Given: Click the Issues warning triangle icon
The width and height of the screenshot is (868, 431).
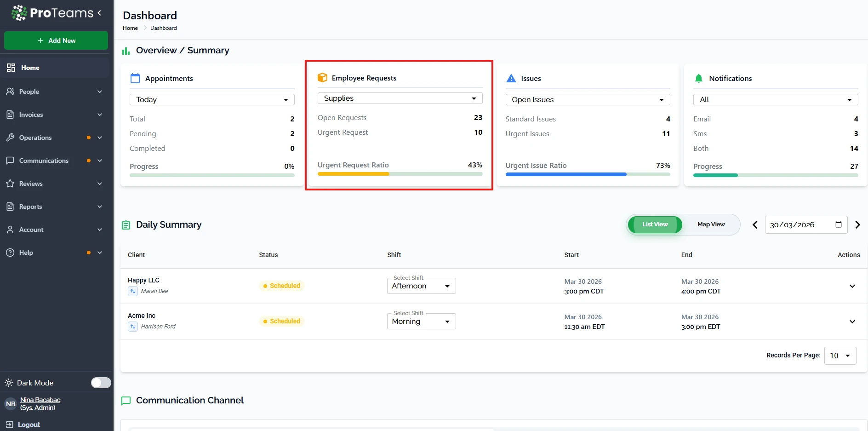Looking at the screenshot, I should pyautogui.click(x=511, y=78).
